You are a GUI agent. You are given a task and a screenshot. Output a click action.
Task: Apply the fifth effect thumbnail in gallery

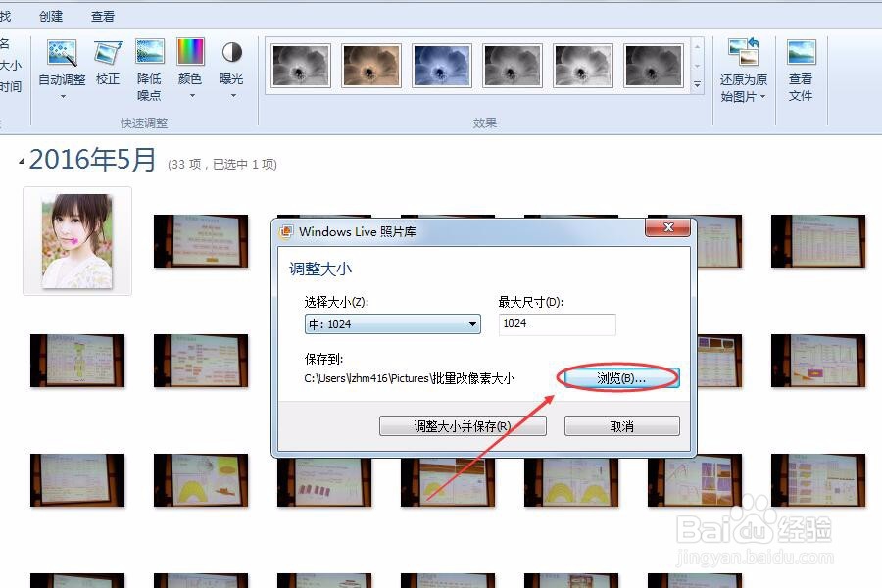point(583,66)
